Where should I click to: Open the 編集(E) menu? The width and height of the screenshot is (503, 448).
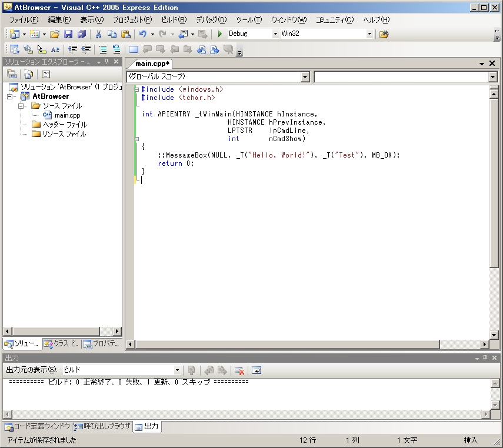[59, 20]
